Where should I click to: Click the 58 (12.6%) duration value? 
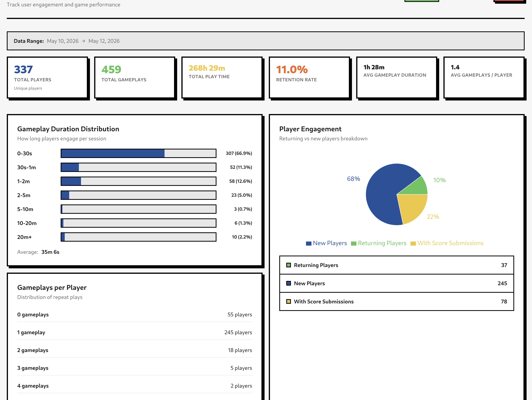pos(241,181)
